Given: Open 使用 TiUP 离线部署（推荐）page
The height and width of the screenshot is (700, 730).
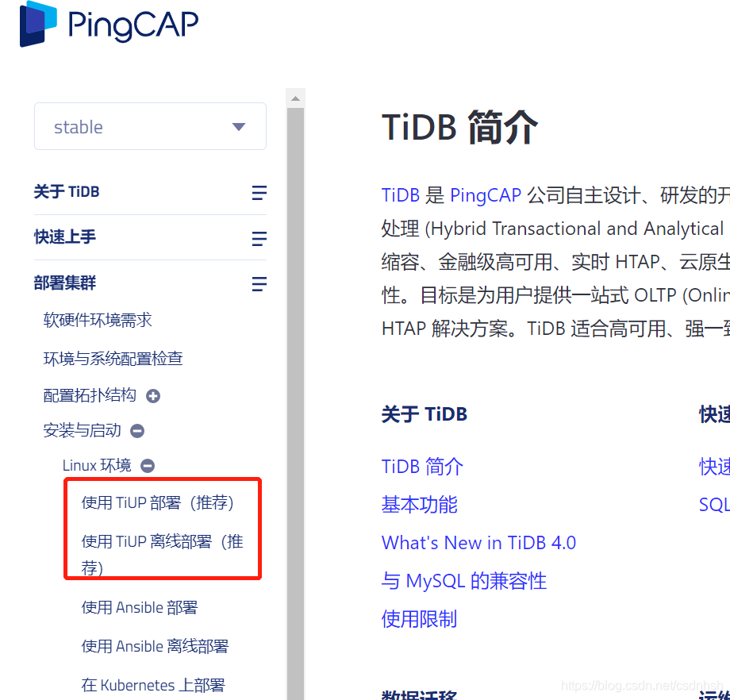Looking at the screenshot, I should (163, 554).
